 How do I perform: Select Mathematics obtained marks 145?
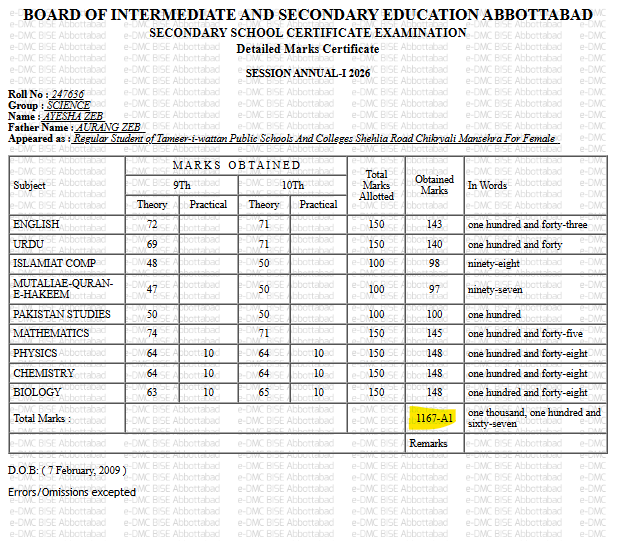[x=434, y=333]
